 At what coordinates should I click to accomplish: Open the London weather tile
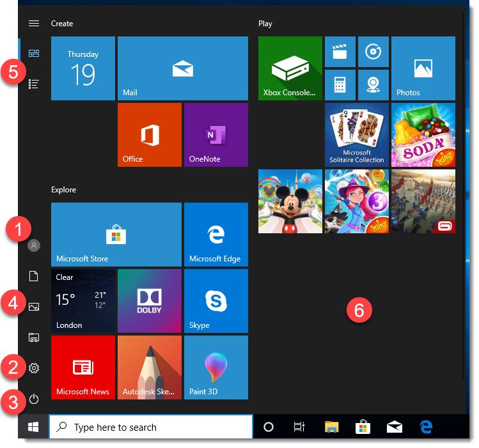[x=83, y=301]
